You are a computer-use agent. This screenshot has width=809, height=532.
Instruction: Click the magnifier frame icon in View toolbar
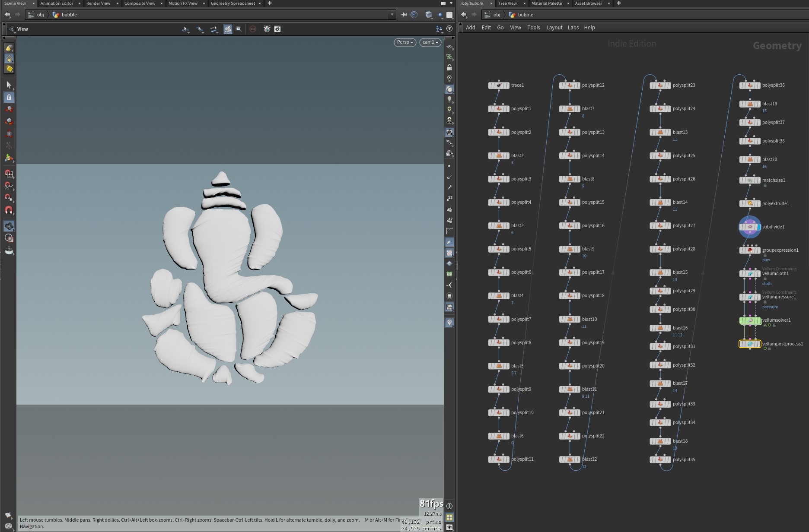point(239,29)
